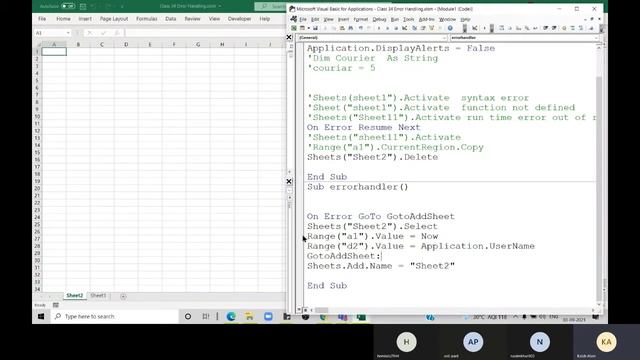This screenshot has width=640, height=360.
Task: Click the View Microsoft Excel icon in VBA toolbar
Action: point(293,28)
